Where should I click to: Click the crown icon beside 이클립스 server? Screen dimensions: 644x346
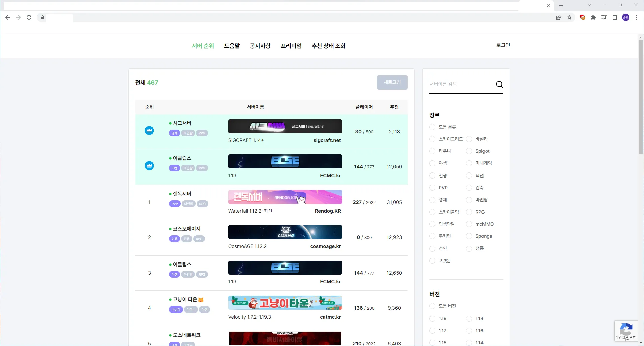click(x=149, y=166)
